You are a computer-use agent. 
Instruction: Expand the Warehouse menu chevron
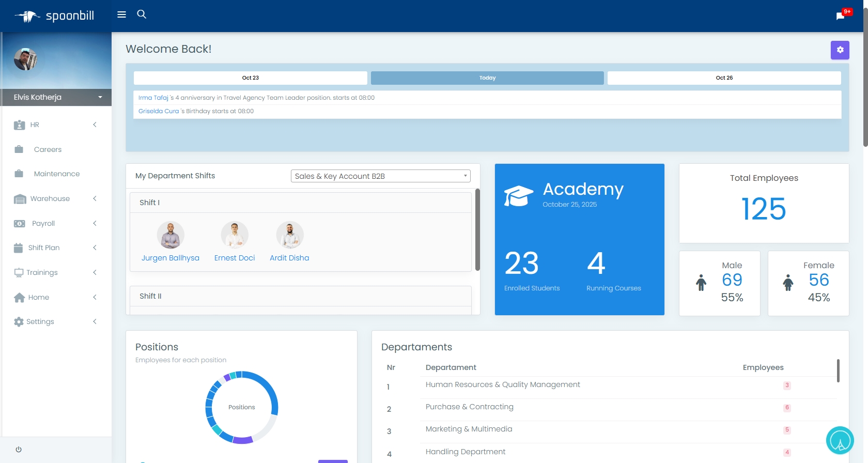[95, 198]
